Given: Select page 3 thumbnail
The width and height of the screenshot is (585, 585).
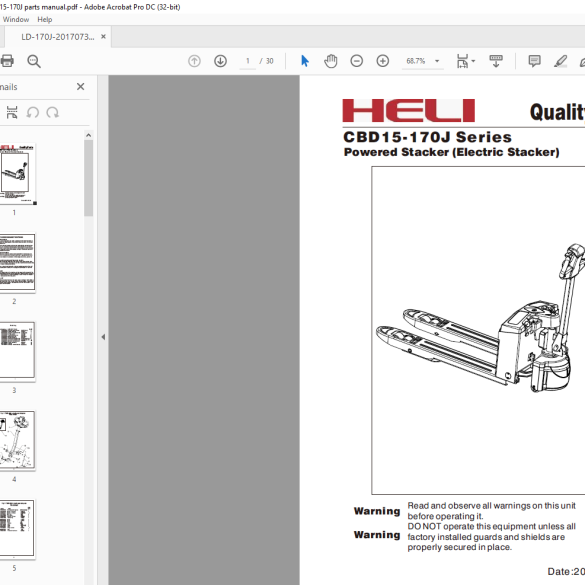Looking at the screenshot, I should (x=17, y=350).
